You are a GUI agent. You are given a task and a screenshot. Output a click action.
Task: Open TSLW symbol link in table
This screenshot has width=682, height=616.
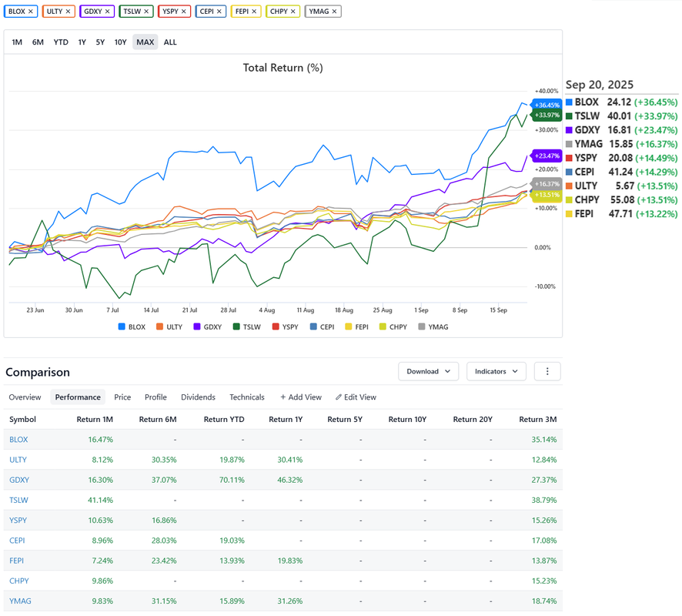click(x=18, y=500)
